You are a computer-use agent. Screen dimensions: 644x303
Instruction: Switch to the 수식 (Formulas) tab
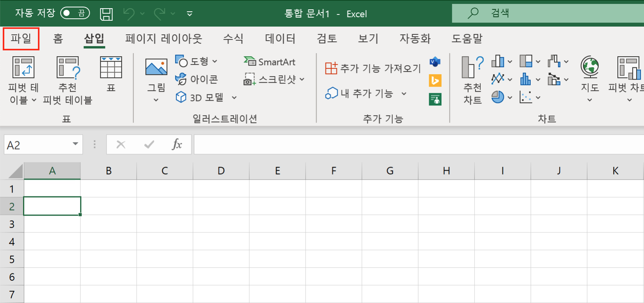[233, 39]
